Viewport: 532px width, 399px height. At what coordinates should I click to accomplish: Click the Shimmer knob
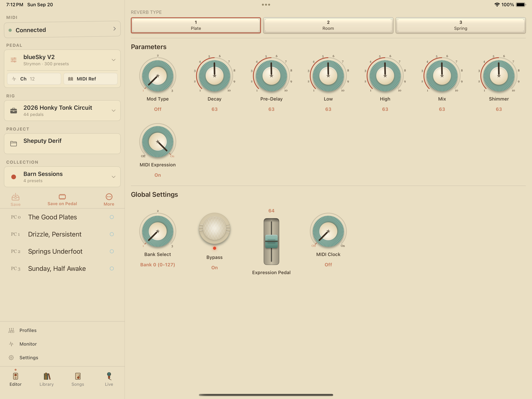click(x=499, y=76)
